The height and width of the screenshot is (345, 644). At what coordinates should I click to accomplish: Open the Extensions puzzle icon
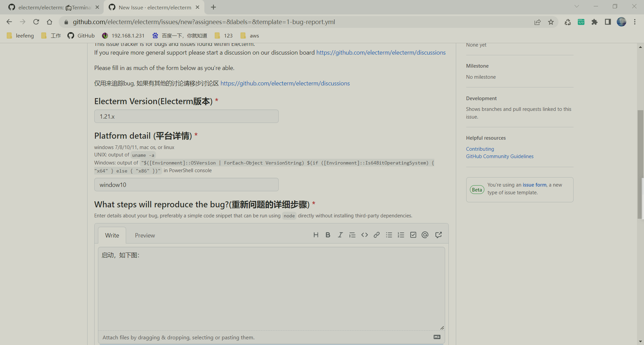tap(595, 22)
